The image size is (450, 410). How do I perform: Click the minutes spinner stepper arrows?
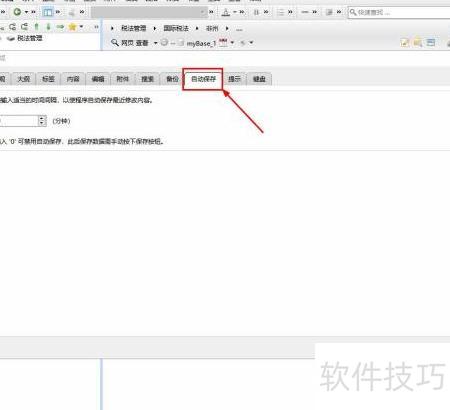click(42, 121)
